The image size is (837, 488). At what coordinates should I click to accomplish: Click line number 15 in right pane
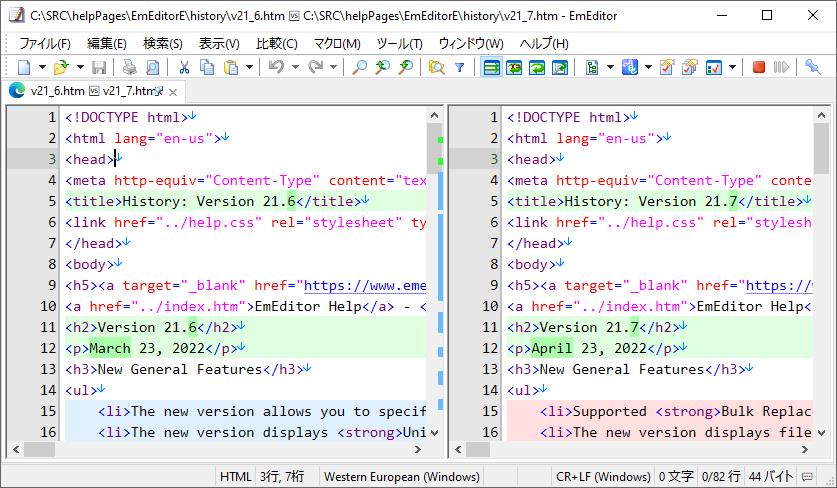(489, 411)
